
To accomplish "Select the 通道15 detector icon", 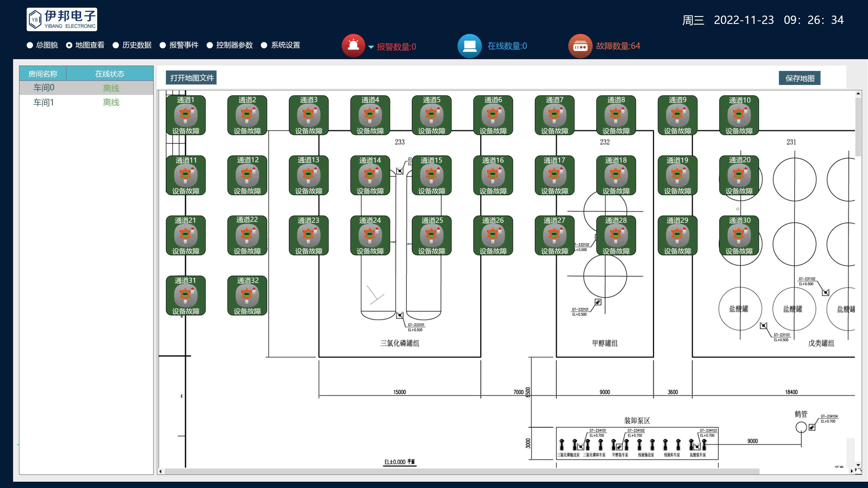I will [x=431, y=175].
